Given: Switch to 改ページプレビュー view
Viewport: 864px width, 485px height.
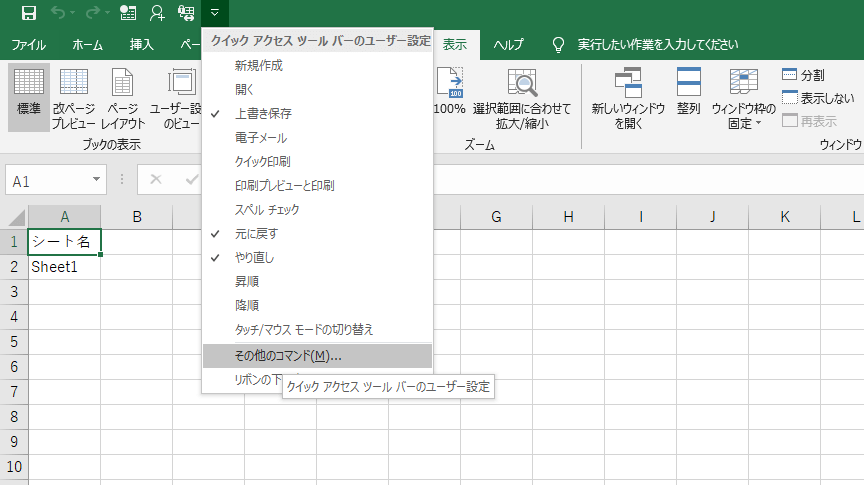Looking at the screenshot, I should point(74,97).
